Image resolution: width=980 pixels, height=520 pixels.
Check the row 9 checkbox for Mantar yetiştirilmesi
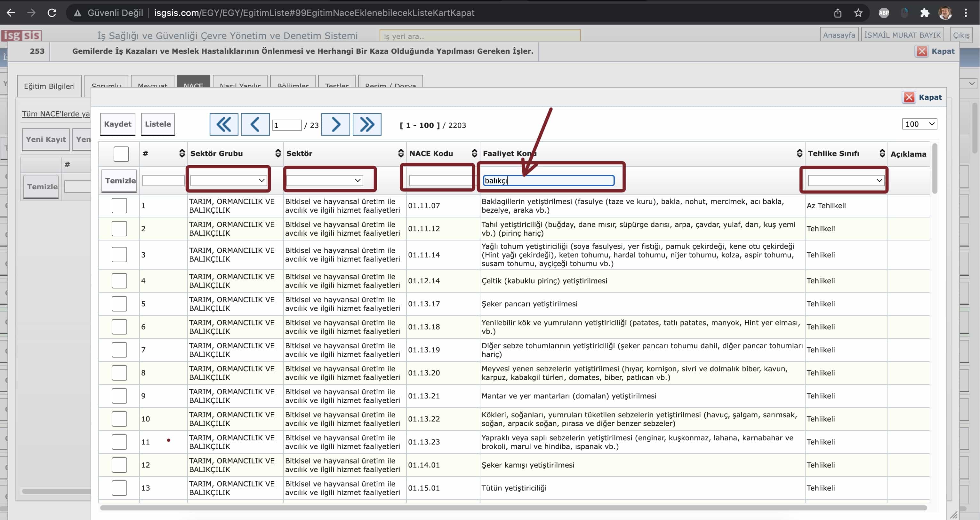pos(119,396)
